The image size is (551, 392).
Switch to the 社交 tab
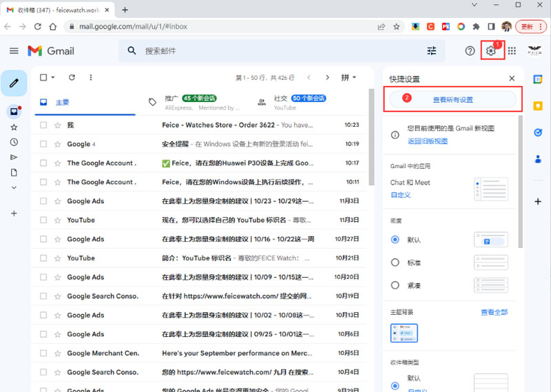pos(304,103)
